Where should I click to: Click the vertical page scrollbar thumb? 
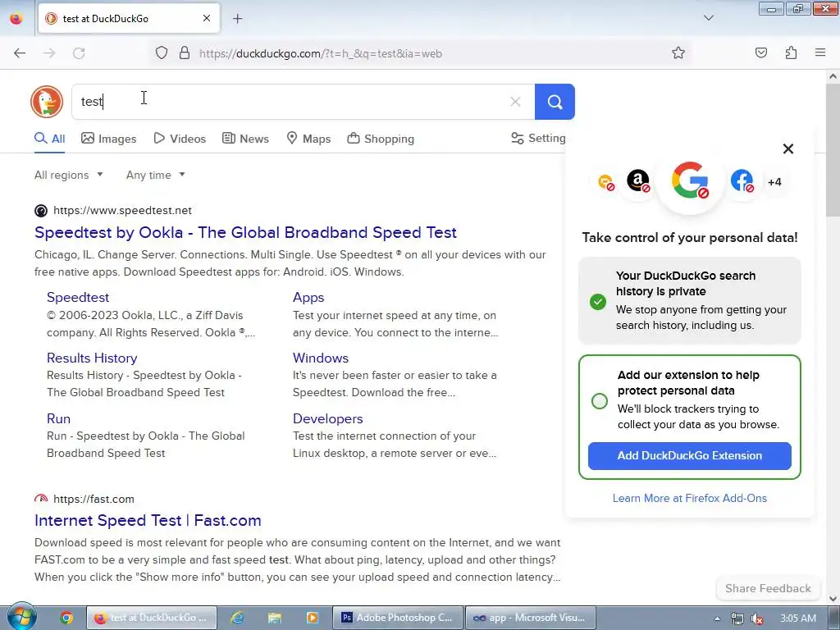[x=833, y=150]
